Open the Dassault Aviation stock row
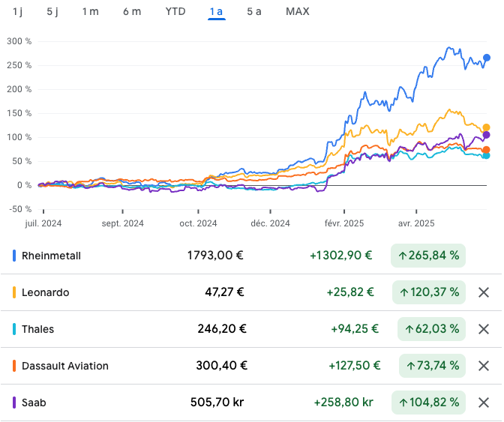 coord(251,366)
